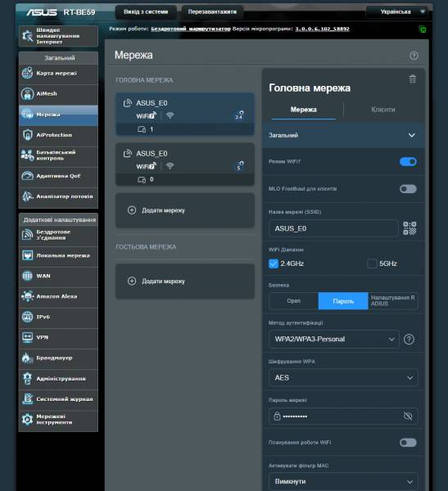Click SSID input field ASUS_E0
Image resolution: width=448 pixels, height=491 pixels.
[x=333, y=228]
